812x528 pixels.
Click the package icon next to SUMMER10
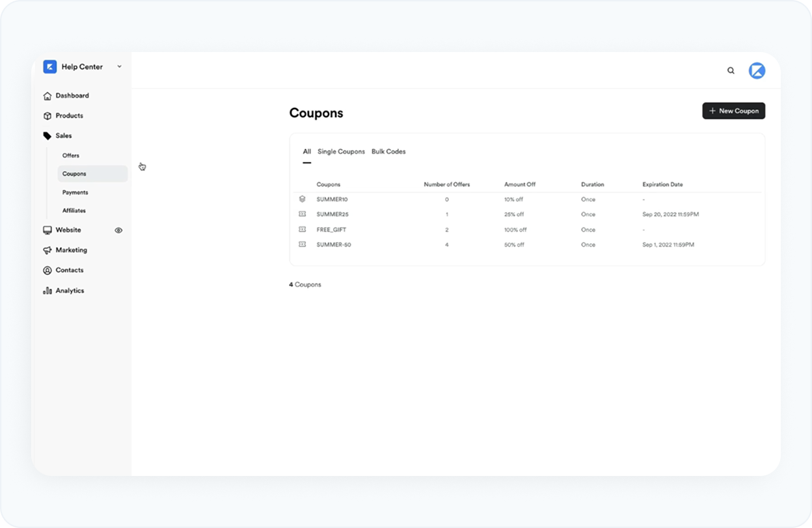click(x=302, y=199)
